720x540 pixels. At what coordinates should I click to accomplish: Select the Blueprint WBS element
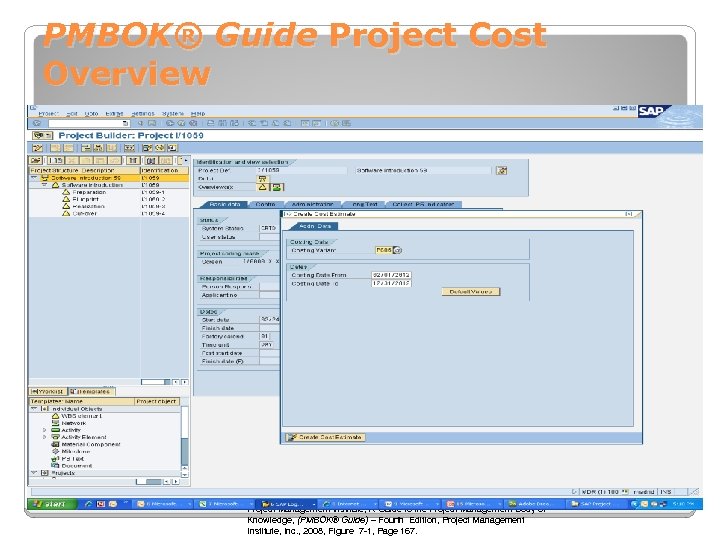point(85,199)
